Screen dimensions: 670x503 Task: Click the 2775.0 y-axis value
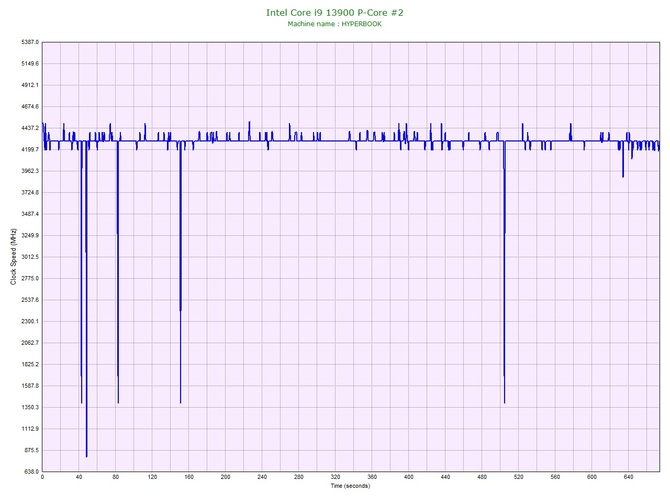30,278
